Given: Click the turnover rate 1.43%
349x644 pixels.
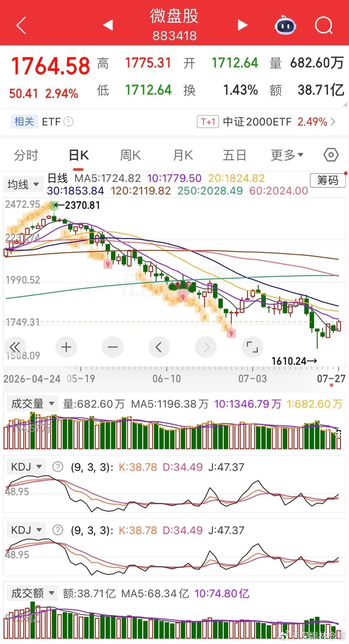Looking at the screenshot, I should coord(240,90).
